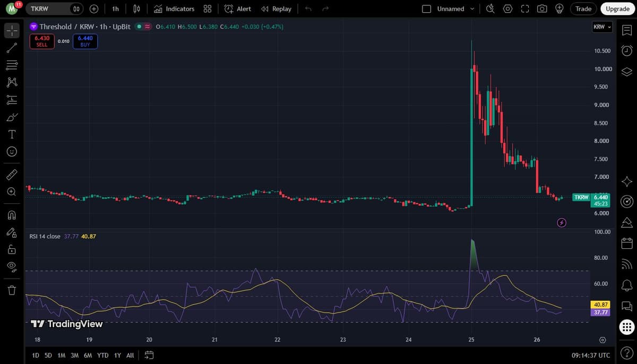The image size is (637, 364).
Task: Add symbol to compare with plus icon
Action: click(x=94, y=8)
